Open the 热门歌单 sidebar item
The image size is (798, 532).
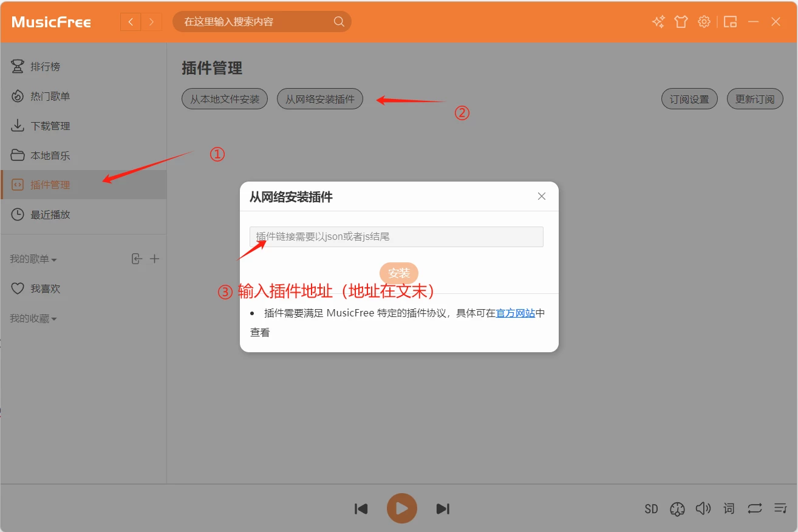point(83,97)
